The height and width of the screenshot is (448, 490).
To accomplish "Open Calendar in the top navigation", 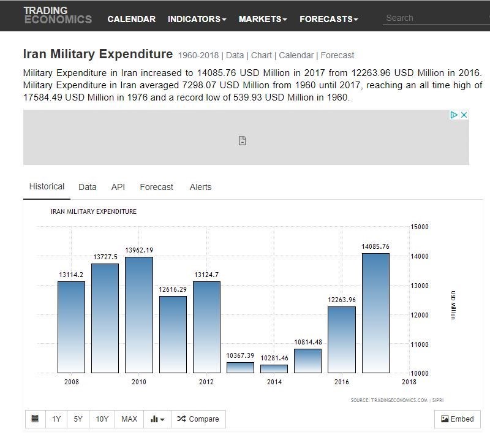I will [131, 19].
